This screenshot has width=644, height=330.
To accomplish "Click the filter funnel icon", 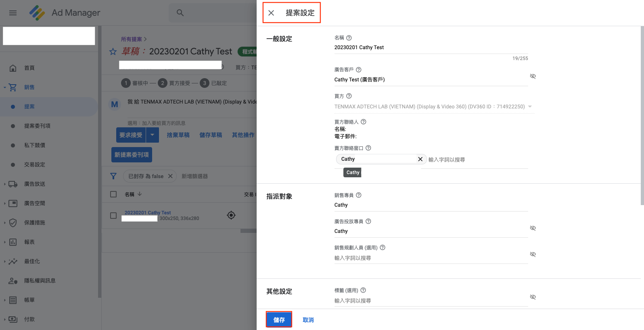I will 113,176.
